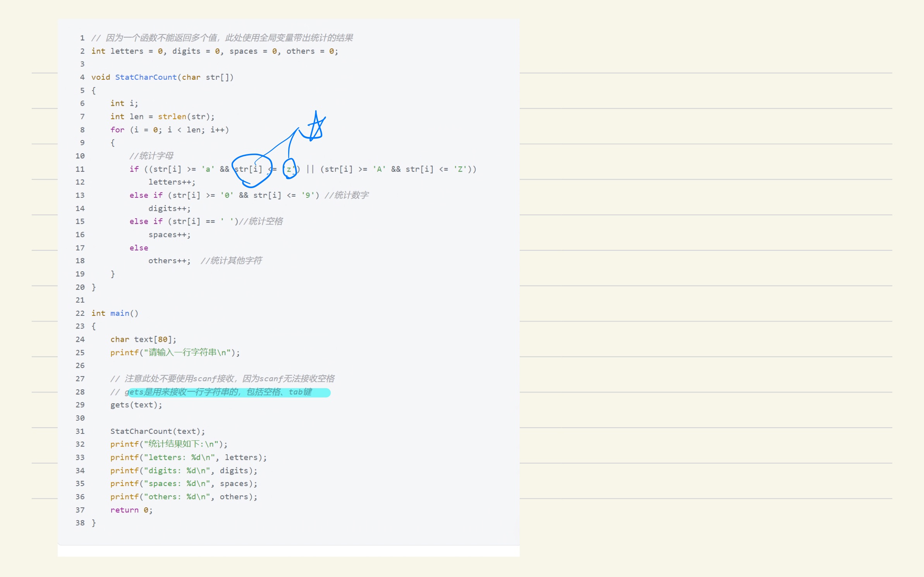The image size is (924, 577).
Task: Click the gets(text) statement
Action: 136,405
